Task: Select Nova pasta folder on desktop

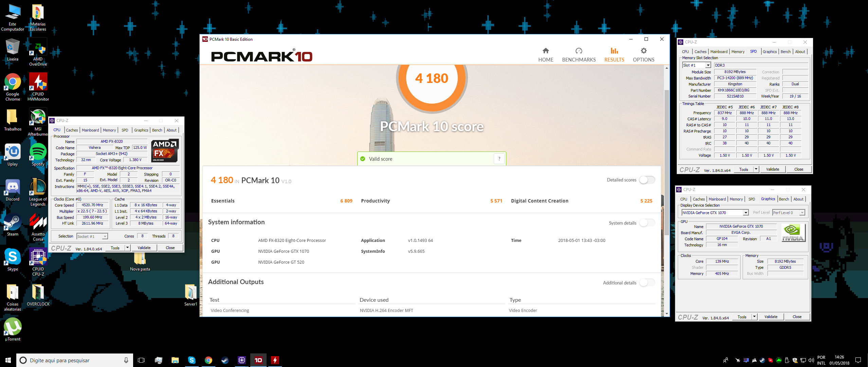Action: click(x=140, y=262)
